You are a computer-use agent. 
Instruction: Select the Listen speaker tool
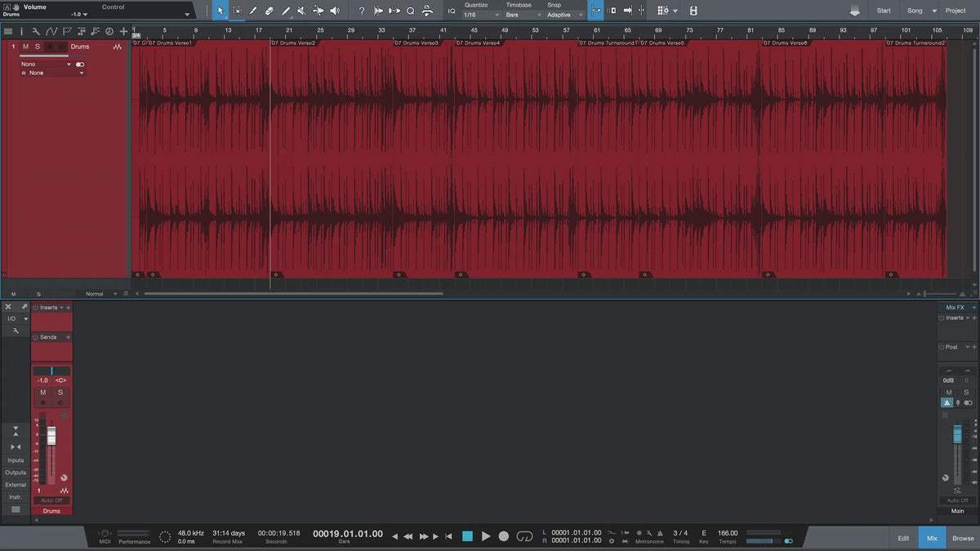(x=335, y=11)
